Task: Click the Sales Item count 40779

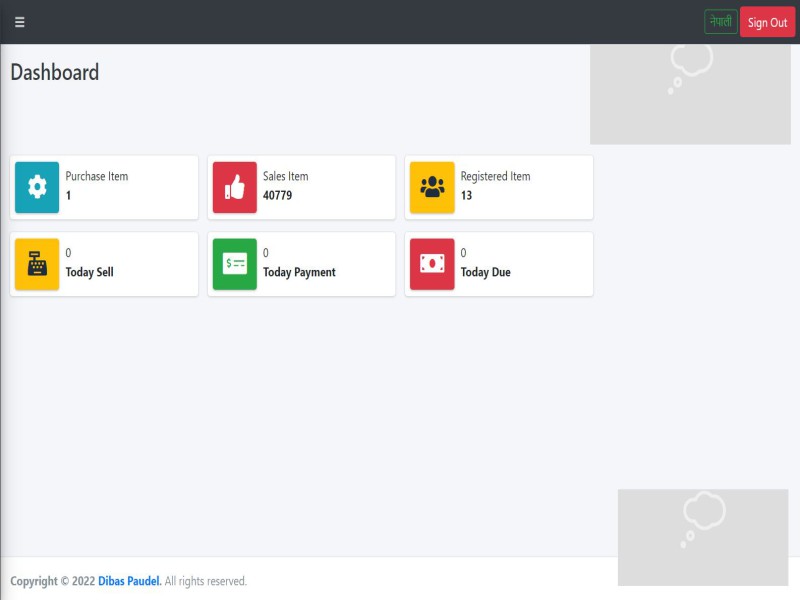Action: tap(278, 196)
